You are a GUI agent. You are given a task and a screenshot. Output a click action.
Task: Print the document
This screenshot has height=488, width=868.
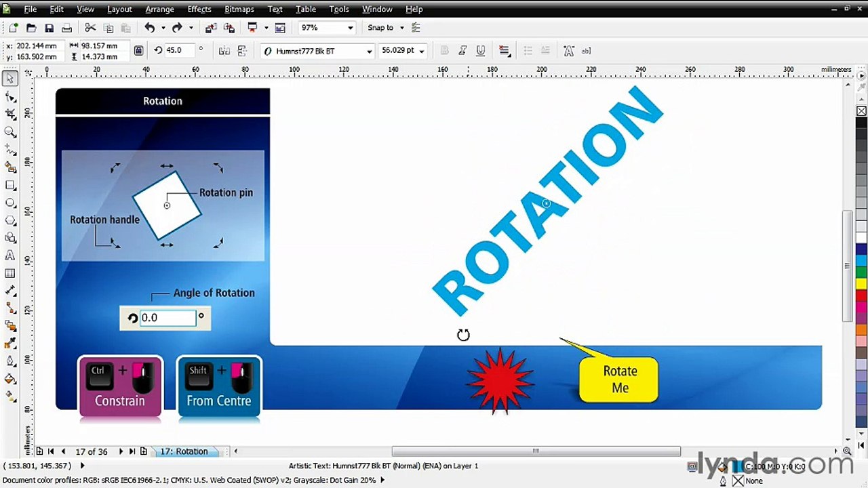pos(66,28)
